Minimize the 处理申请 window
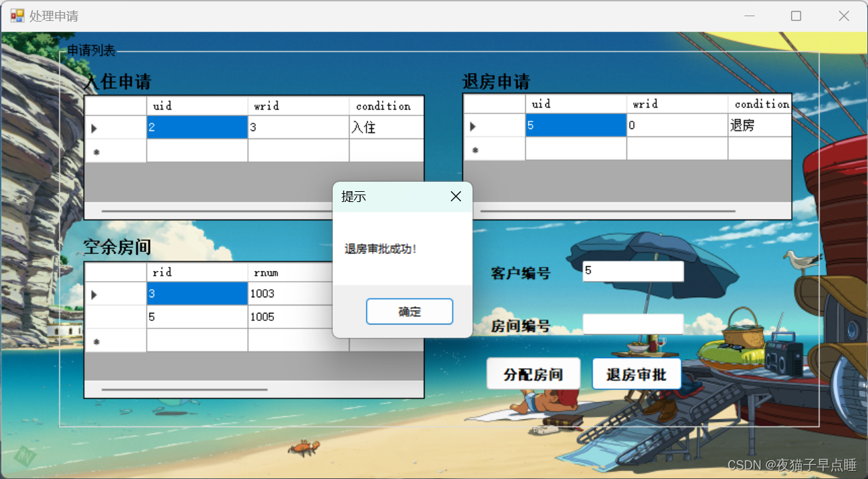 click(749, 16)
